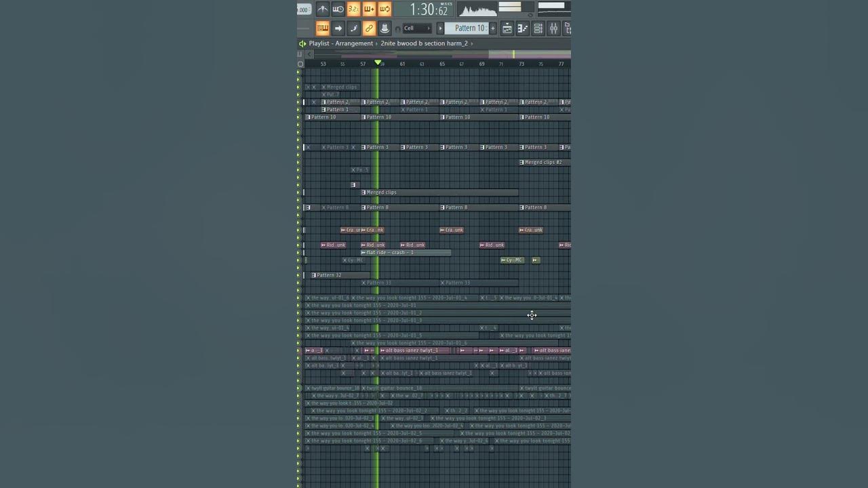Mute the track containing Pattern 10 clips
This screenshot has height=488, width=868.
click(x=298, y=117)
